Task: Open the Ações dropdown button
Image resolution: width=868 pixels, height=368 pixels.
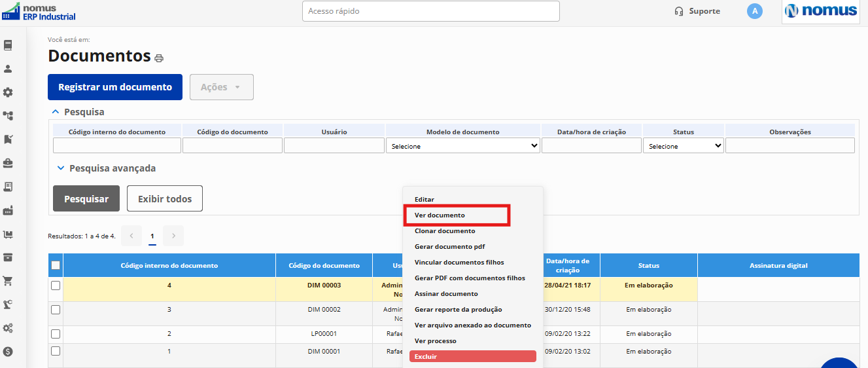Action: [x=222, y=87]
